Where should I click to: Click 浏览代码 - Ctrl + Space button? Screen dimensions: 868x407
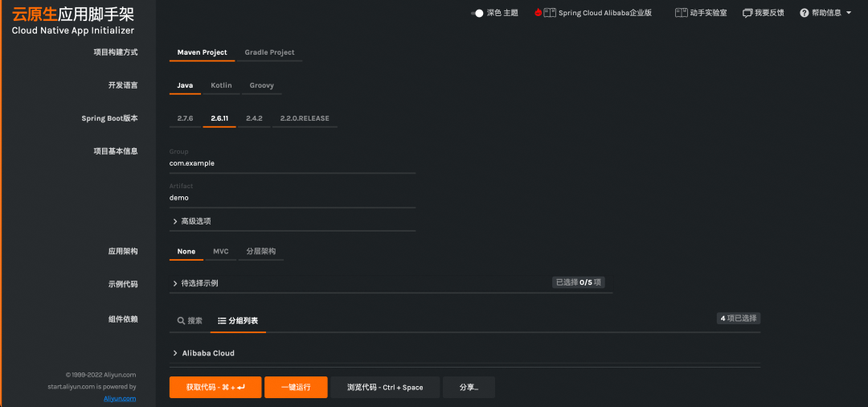point(385,388)
